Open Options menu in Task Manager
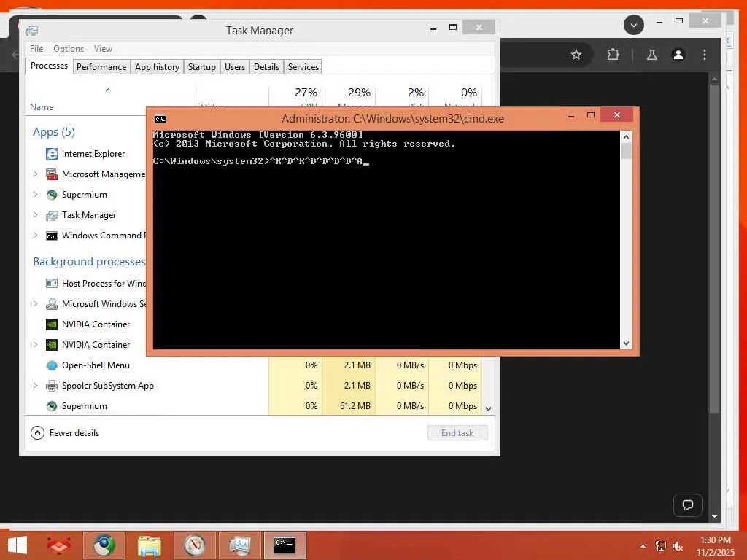747x560 pixels. pos(68,49)
